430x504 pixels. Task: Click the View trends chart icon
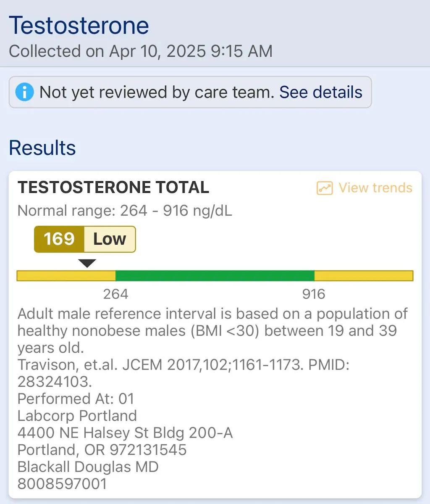[325, 188]
